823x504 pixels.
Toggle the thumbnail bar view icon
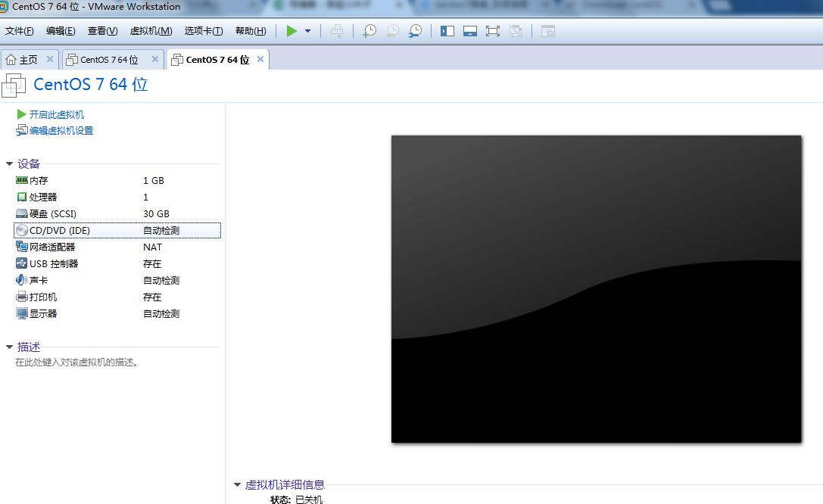[469, 31]
